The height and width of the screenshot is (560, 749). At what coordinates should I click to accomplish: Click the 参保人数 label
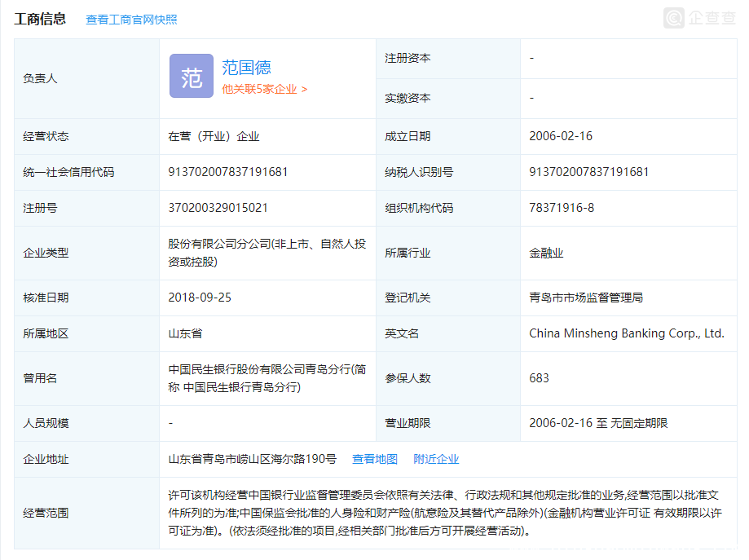[x=408, y=378]
